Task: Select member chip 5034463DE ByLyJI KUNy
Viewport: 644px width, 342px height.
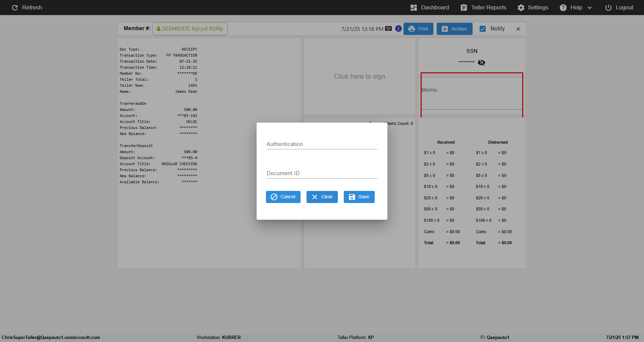Action: click(190, 29)
